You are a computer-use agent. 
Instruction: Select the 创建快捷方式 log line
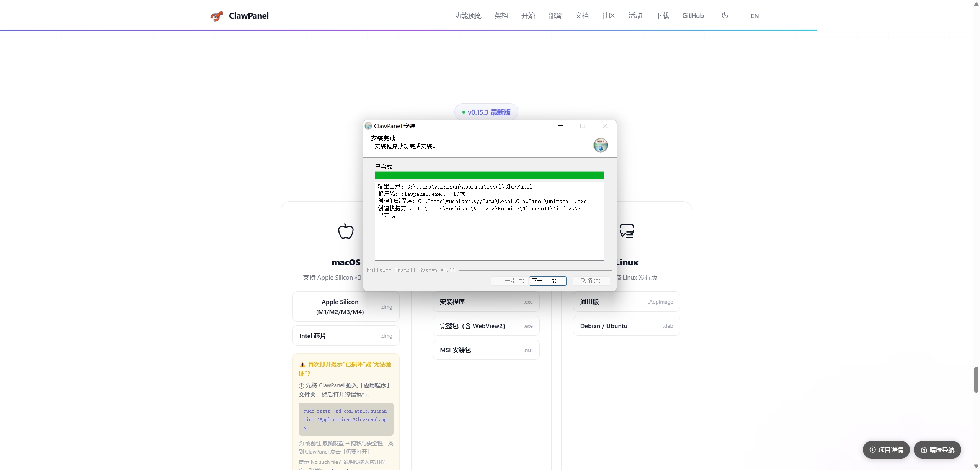485,208
